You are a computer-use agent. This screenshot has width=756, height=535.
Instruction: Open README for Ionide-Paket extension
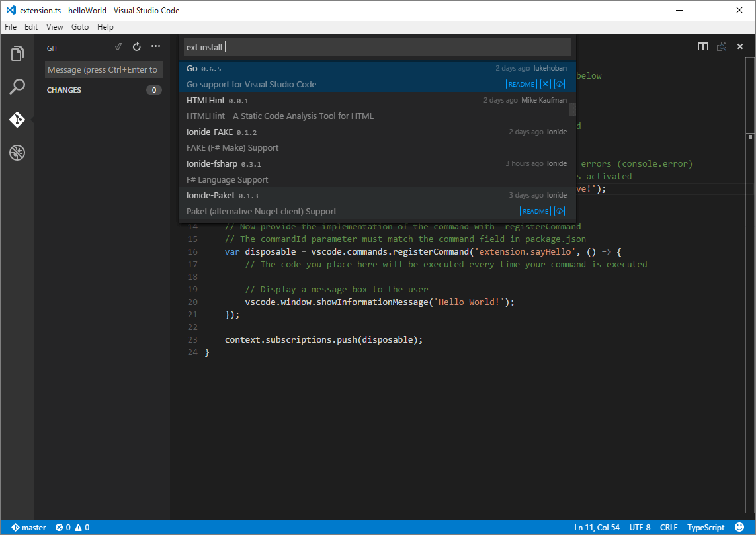[535, 211]
